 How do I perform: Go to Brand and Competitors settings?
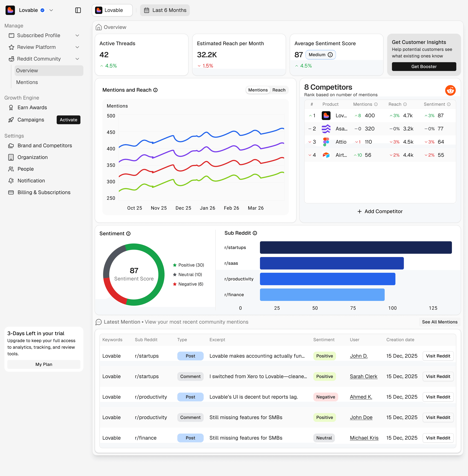click(x=44, y=145)
